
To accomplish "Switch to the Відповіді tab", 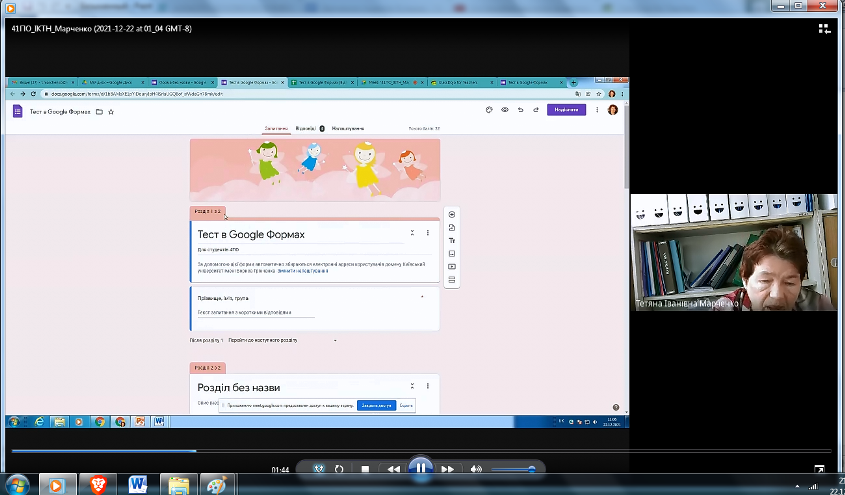I will 306,128.
